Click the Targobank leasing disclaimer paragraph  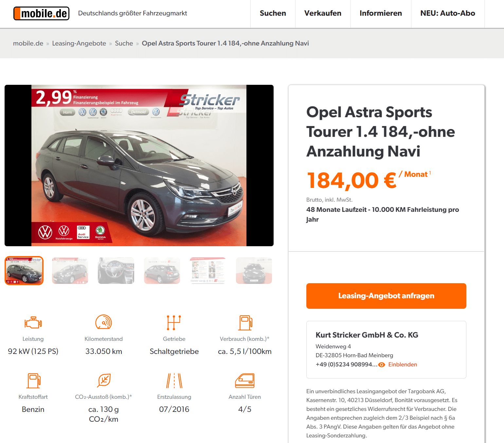382,413
